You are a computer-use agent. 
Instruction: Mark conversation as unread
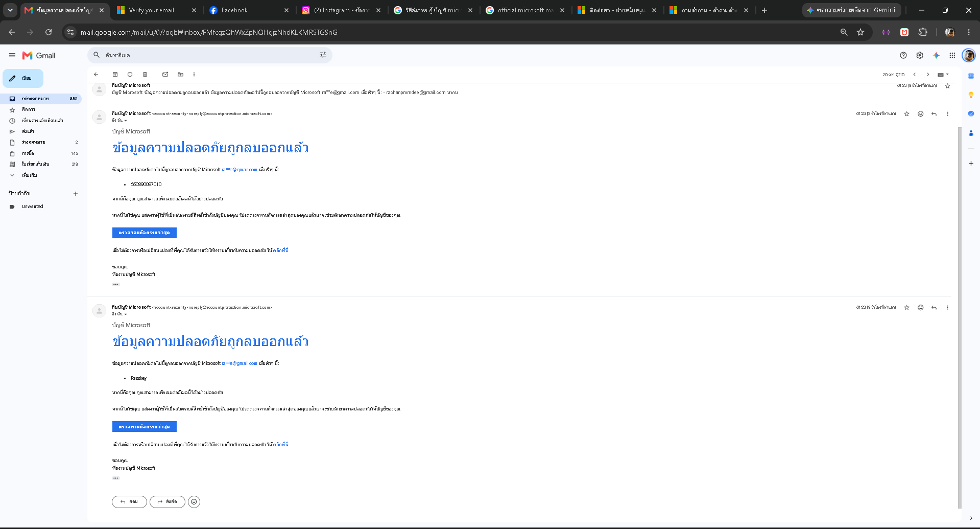pos(165,75)
